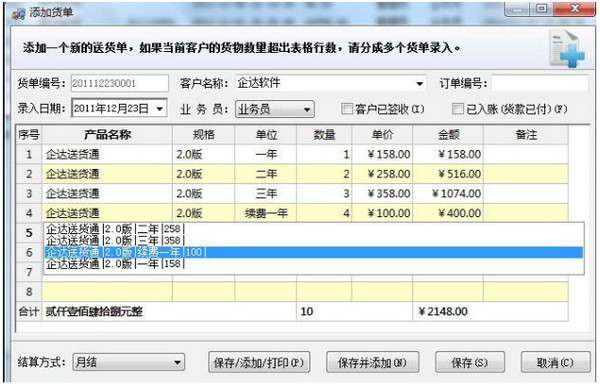The width and height of the screenshot is (600, 389).
Task: Open the 客户名称 dropdown
Action: click(419, 83)
